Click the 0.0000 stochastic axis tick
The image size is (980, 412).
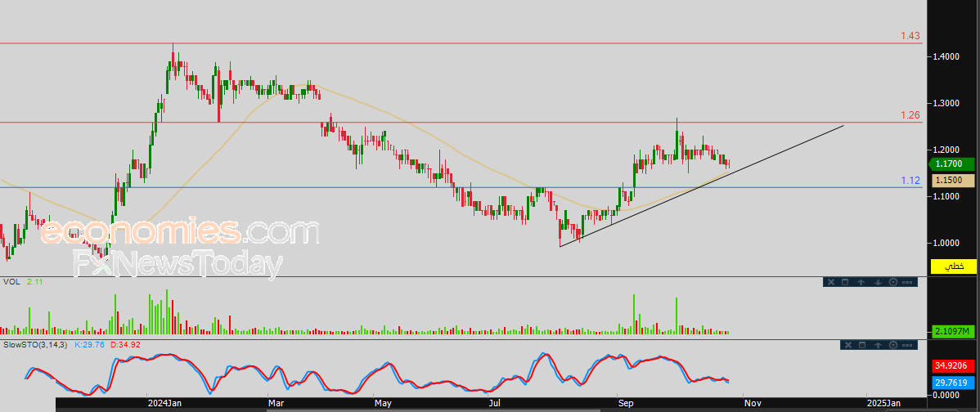(x=947, y=395)
